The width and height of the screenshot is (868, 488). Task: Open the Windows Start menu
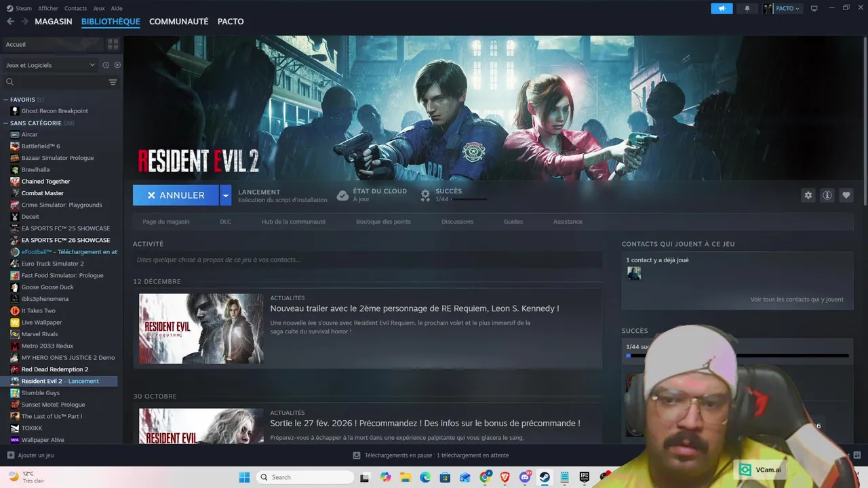point(244,477)
